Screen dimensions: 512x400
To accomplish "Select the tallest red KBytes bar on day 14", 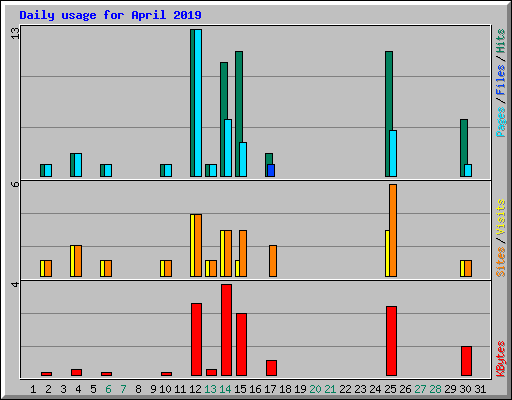I will coord(226,330).
